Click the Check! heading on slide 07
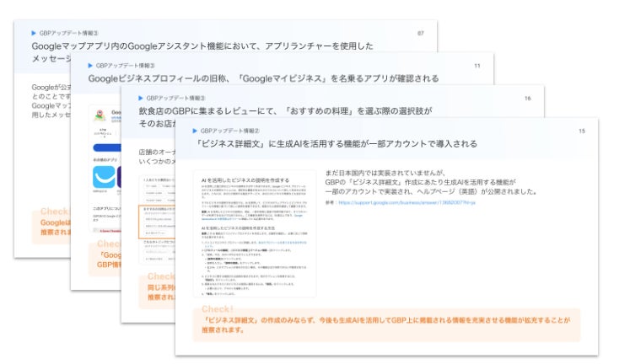The height and width of the screenshot is (364, 630). coord(55,211)
